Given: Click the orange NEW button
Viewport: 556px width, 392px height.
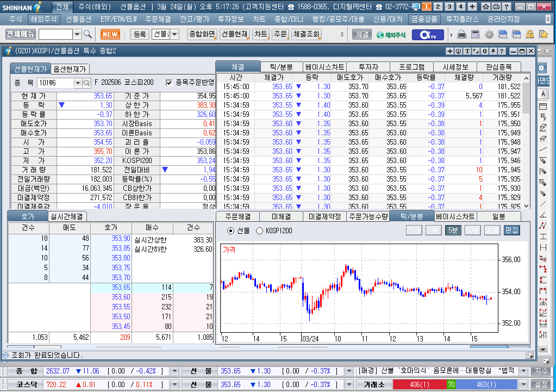Looking at the screenshot, I should click(x=110, y=34).
